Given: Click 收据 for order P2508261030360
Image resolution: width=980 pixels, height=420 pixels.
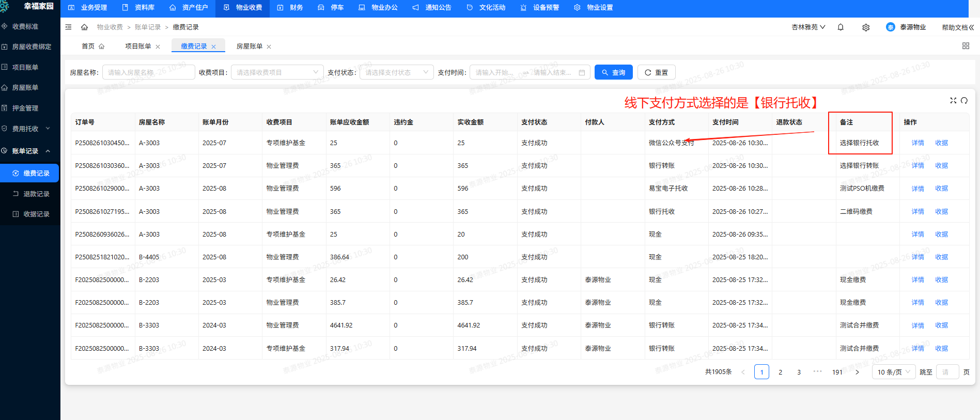Looking at the screenshot, I should 941,165.
